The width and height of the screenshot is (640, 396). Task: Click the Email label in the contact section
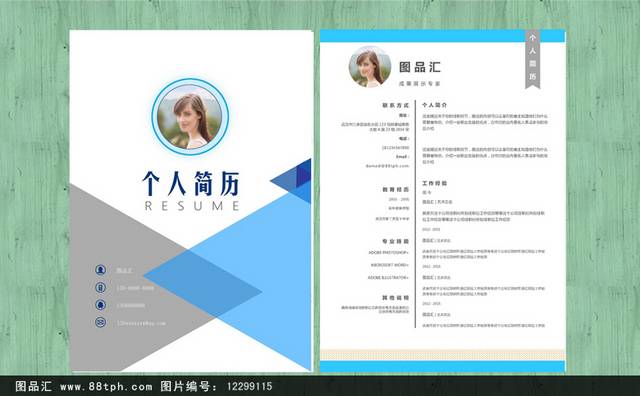[402, 157]
